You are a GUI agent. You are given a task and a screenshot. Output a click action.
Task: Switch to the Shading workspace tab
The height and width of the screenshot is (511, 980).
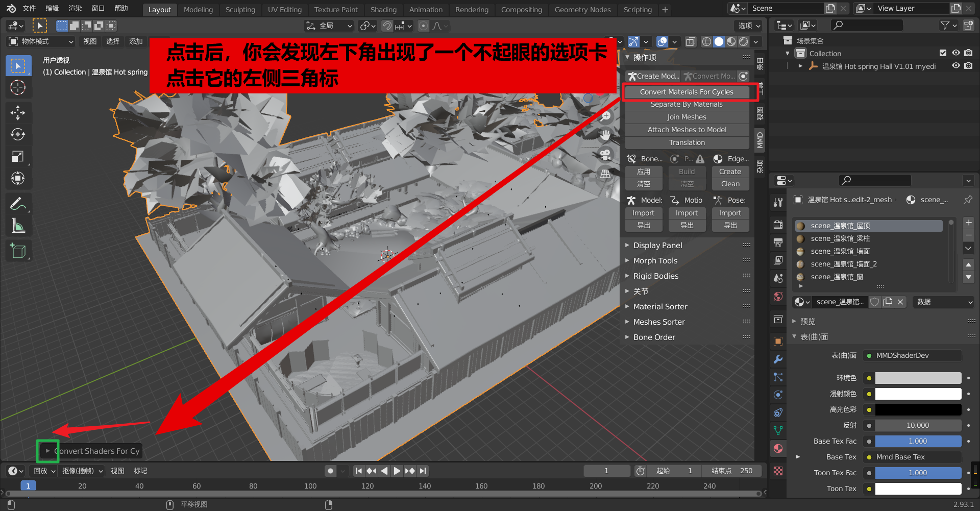pyautogui.click(x=383, y=9)
